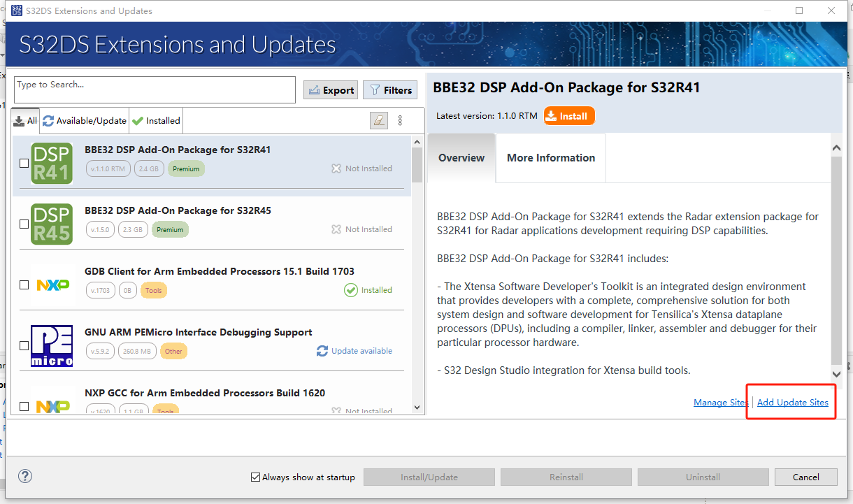Click the v.1.1.0 RTM version badge
This screenshot has height=504, width=853.
point(108,168)
